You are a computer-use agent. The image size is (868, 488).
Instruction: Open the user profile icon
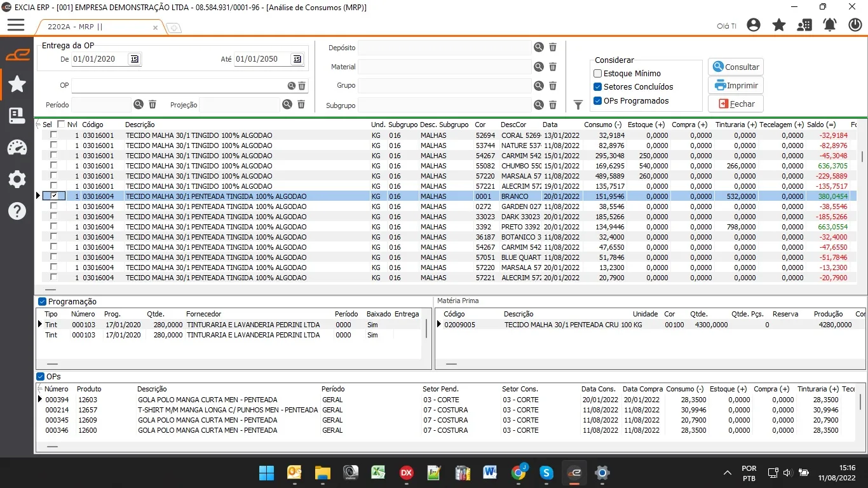coord(754,25)
